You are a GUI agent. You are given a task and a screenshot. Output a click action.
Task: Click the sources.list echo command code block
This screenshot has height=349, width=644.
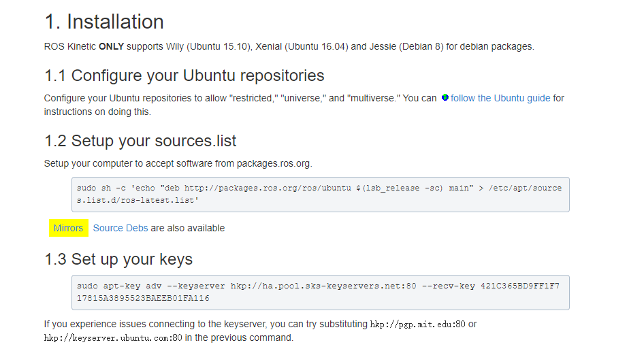(321, 195)
